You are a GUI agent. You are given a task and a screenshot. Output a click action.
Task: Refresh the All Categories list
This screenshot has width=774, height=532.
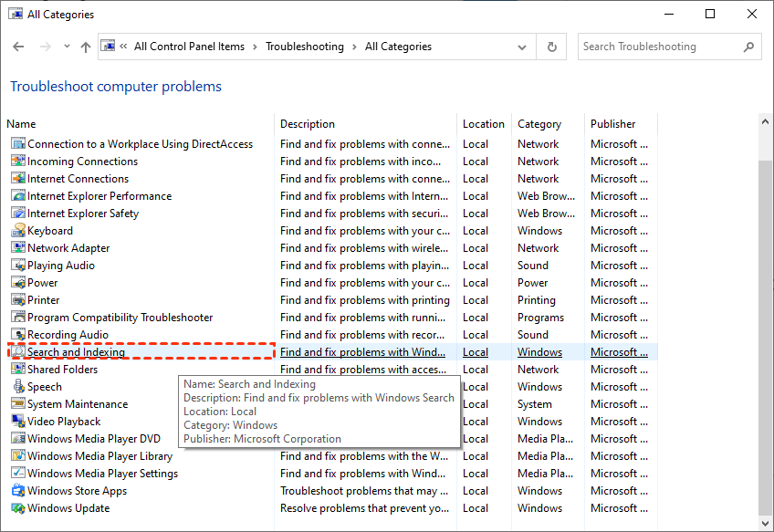coord(551,47)
